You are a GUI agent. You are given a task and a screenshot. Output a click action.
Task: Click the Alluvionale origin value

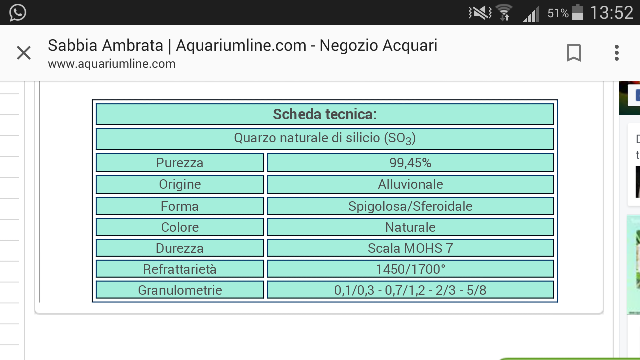pos(410,184)
